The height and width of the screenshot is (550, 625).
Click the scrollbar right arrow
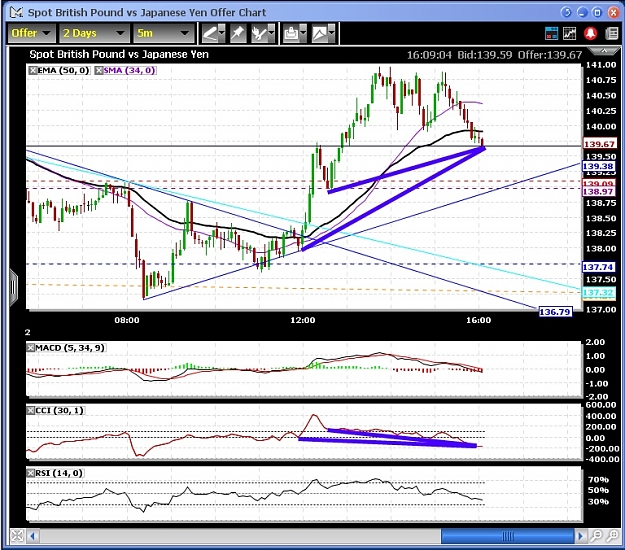point(580,536)
